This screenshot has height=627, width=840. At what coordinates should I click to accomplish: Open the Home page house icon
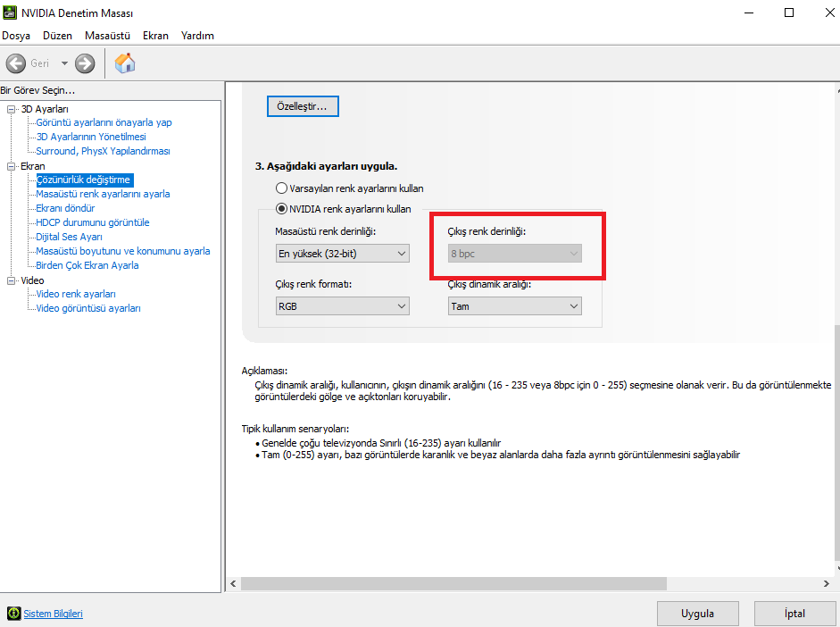pos(125,63)
